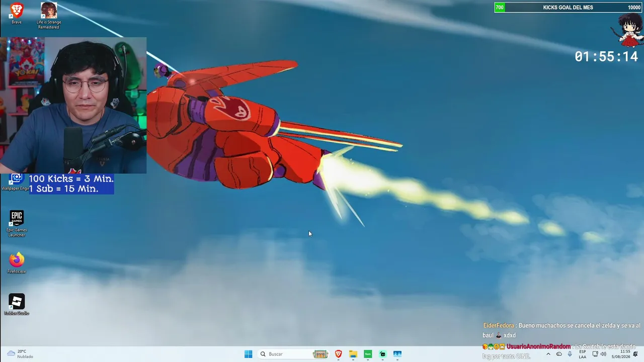Open the notifications bell
The height and width of the screenshot is (362, 644).
pyautogui.click(x=635, y=354)
